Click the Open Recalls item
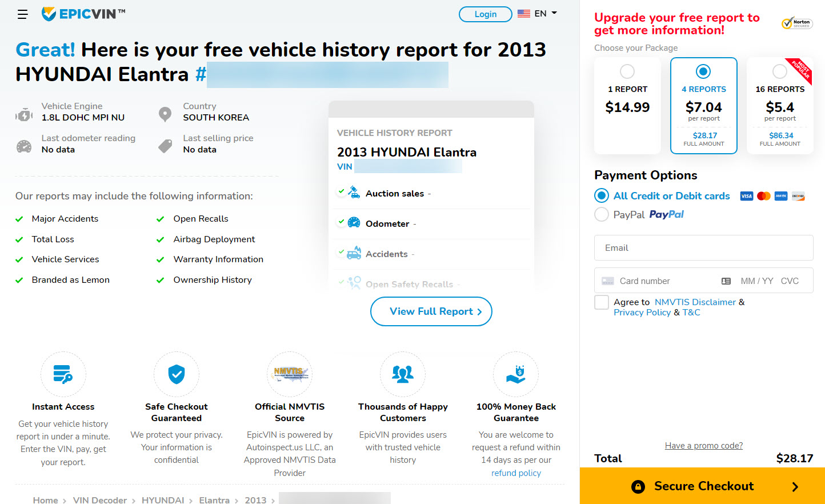 [201, 219]
